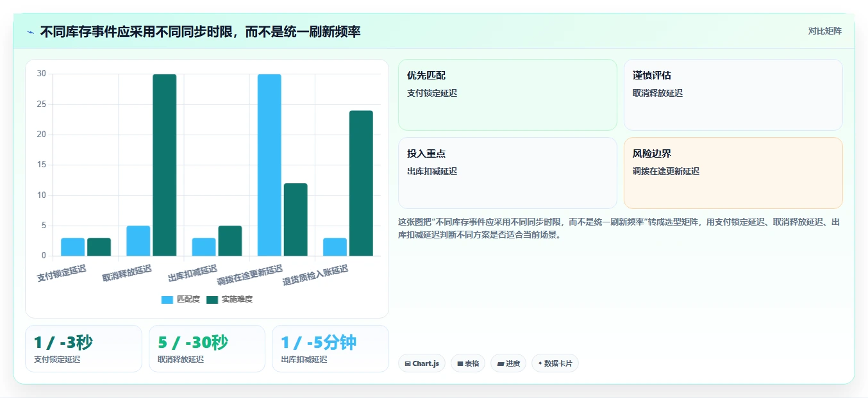Click the 进度 tag chip
Image resolution: width=868 pixels, height=398 pixels.
tap(508, 363)
